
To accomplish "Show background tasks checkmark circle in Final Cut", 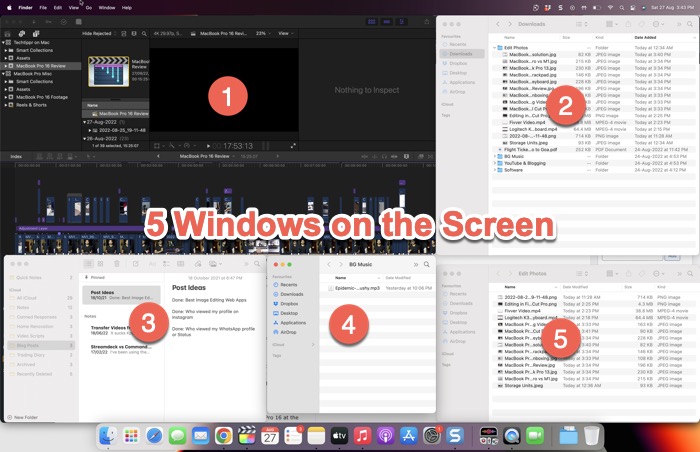I will (x=63, y=21).
